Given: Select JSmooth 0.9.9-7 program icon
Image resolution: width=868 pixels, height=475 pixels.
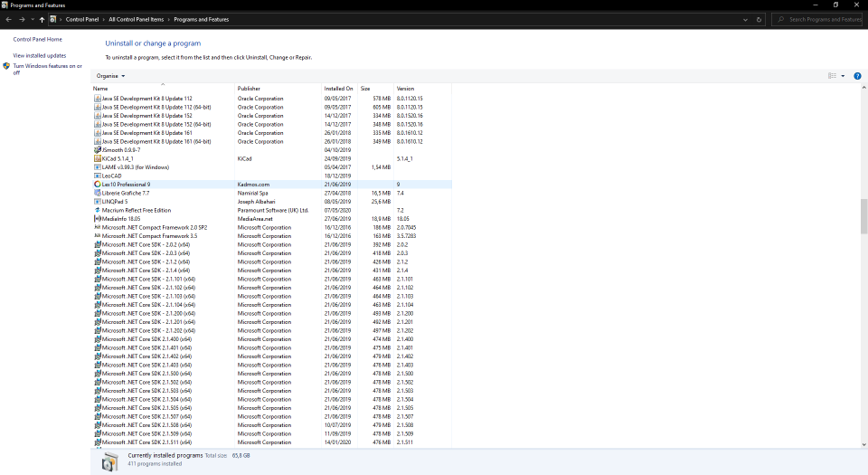Looking at the screenshot, I should click(x=98, y=150).
